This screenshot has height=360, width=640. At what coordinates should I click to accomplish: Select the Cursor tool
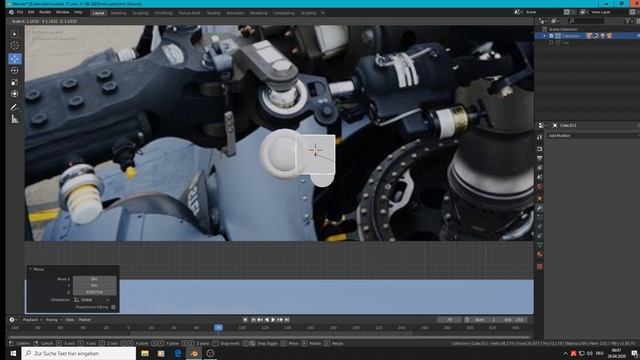[15, 46]
